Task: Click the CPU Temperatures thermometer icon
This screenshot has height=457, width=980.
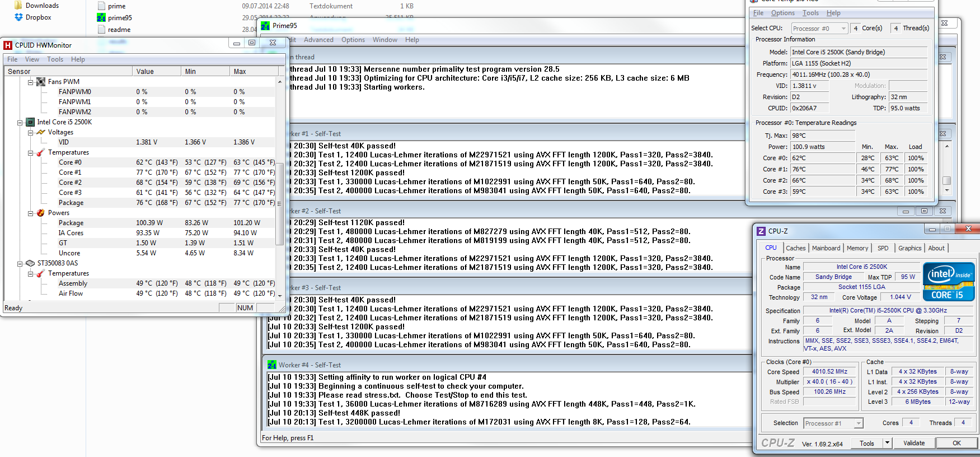Action: tap(41, 152)
